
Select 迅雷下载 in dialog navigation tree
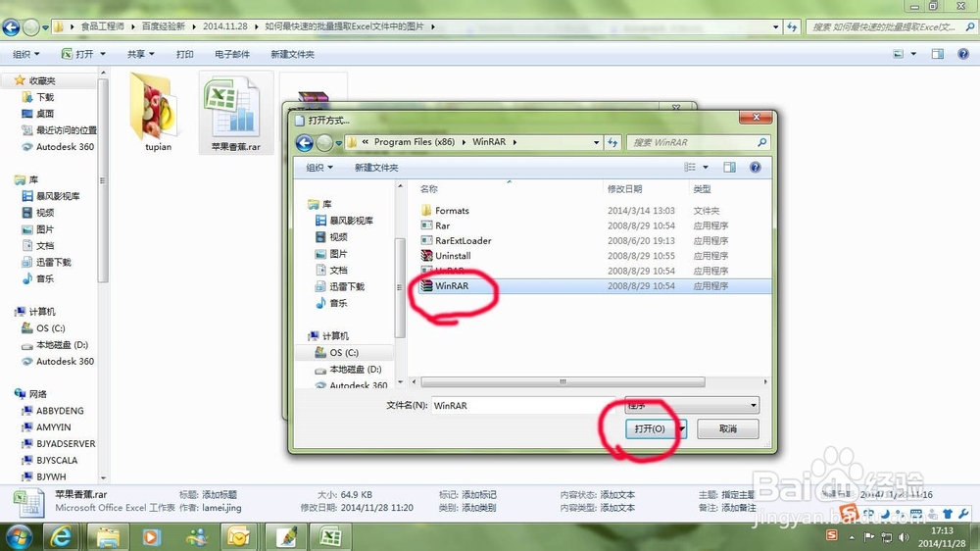347,286
